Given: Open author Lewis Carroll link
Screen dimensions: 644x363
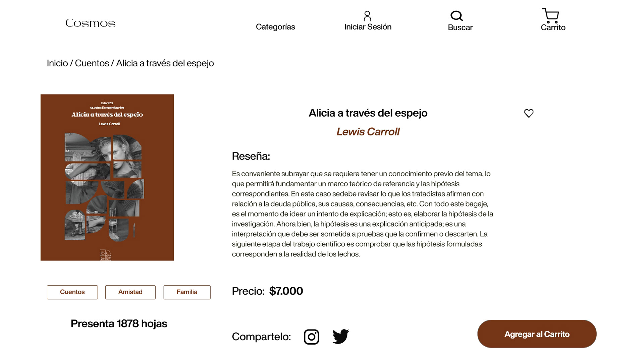Looking at the screenshot, I should click(368, 132).
